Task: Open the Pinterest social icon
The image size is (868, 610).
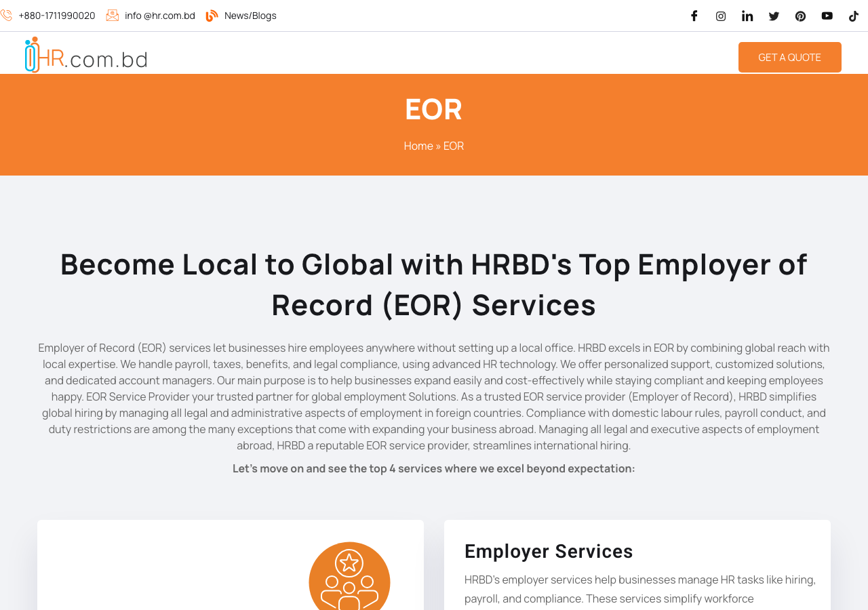Action: [x=800, y=16]
